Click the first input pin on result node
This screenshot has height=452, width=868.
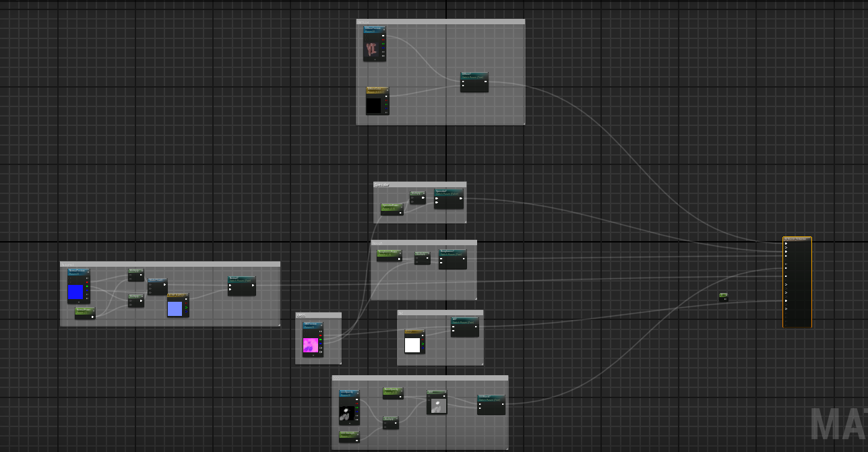pyautogui.click(x=786, y=243)
